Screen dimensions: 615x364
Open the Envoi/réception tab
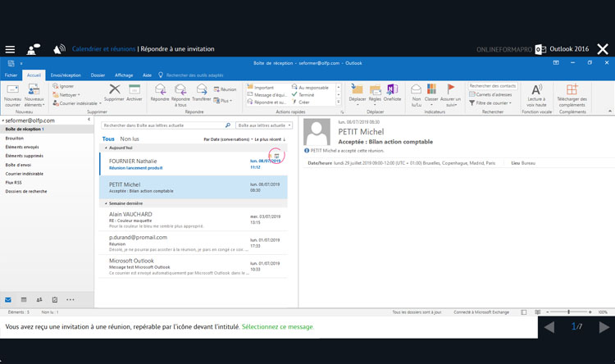pos(66,75)
